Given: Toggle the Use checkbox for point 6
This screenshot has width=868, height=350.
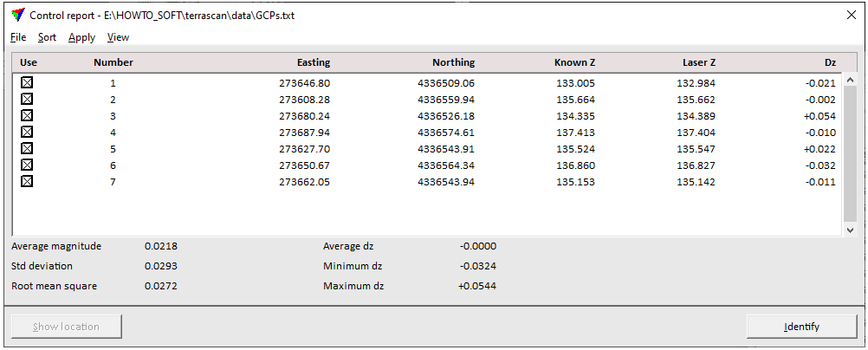Looking at the screenshot, I should 27,165.
